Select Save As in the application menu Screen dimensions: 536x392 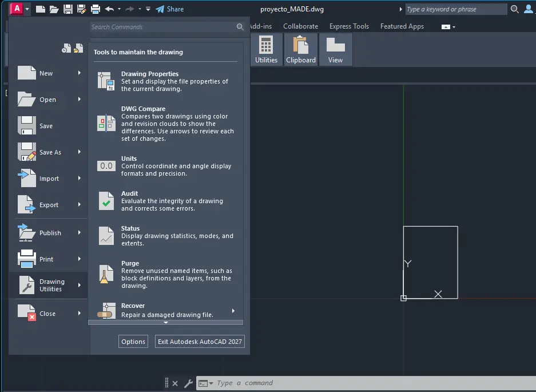tap(49, 152)
